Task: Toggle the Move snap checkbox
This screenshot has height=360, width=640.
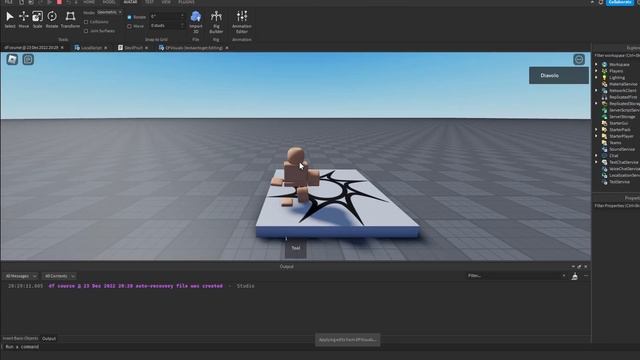Action: 129,26
